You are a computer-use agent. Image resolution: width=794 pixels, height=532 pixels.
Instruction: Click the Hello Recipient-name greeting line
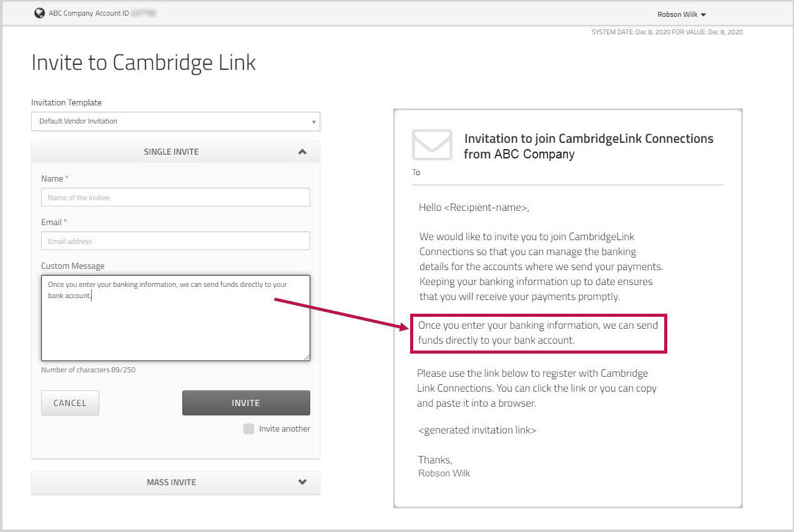click(474, 207)
